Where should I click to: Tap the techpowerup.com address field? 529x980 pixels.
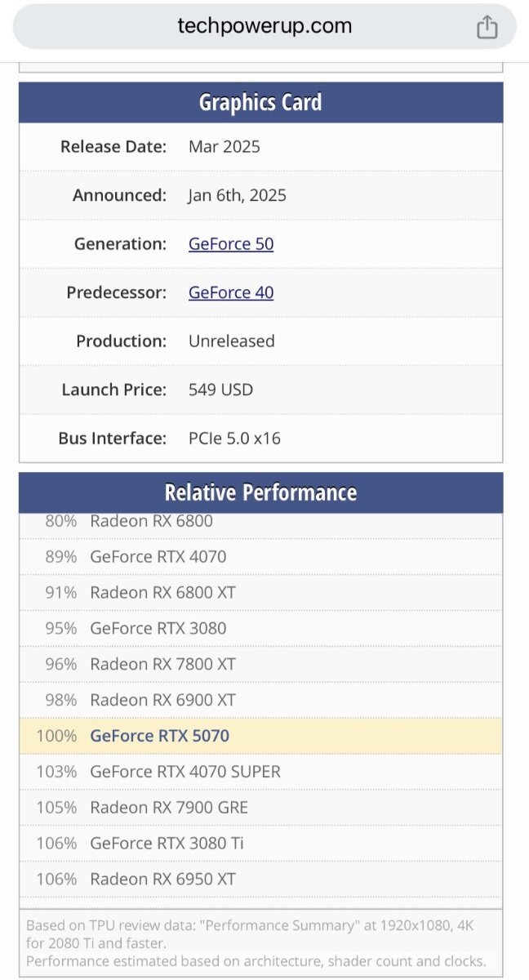pos(264,26)
